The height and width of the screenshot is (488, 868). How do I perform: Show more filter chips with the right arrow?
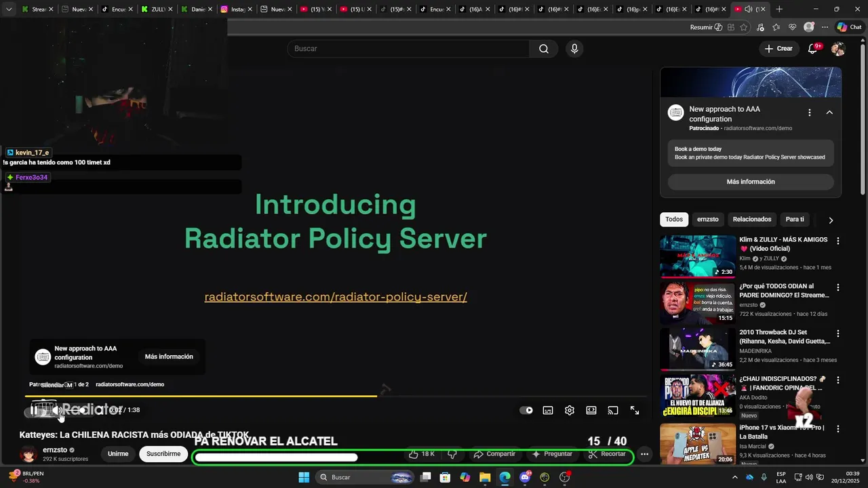(831, 220)
